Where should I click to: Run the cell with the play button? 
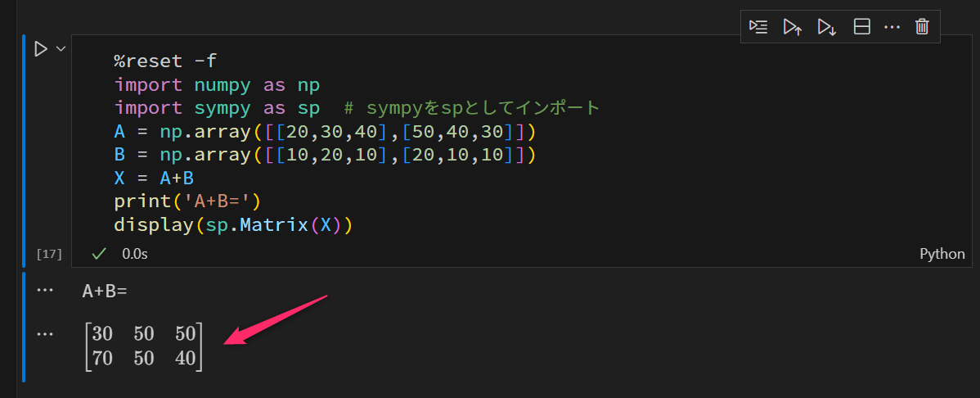coord(41,50)
